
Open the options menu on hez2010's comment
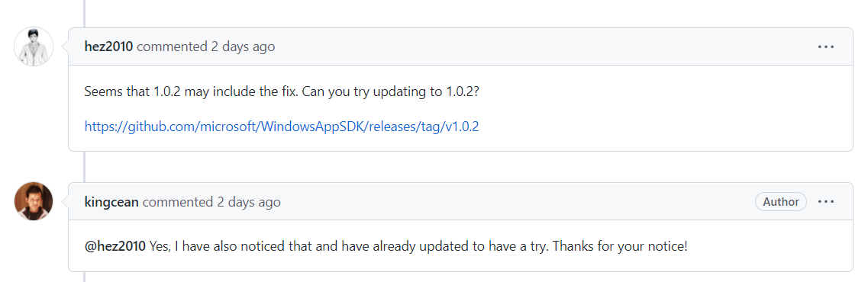tap(825, 47)
